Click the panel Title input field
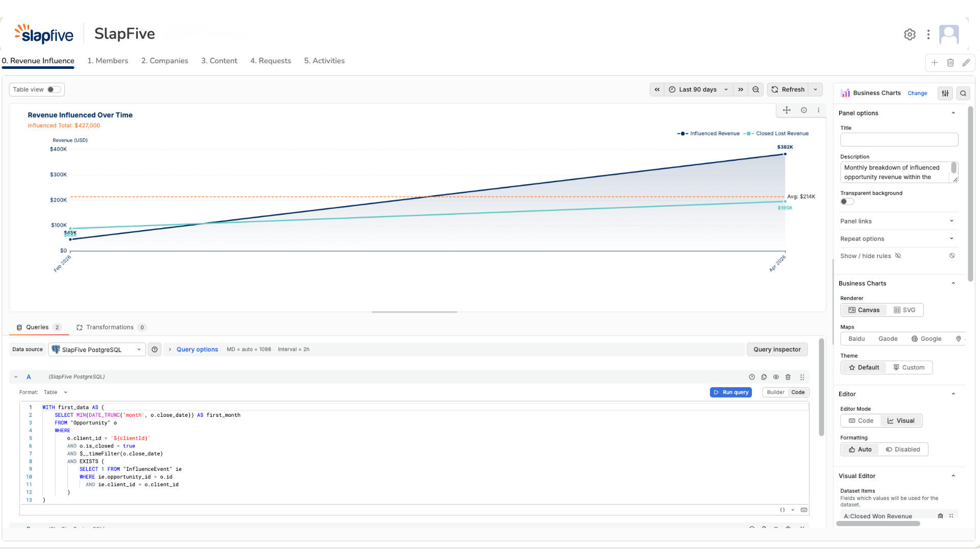This screenshot has height=551, width=980. point(899,140)
